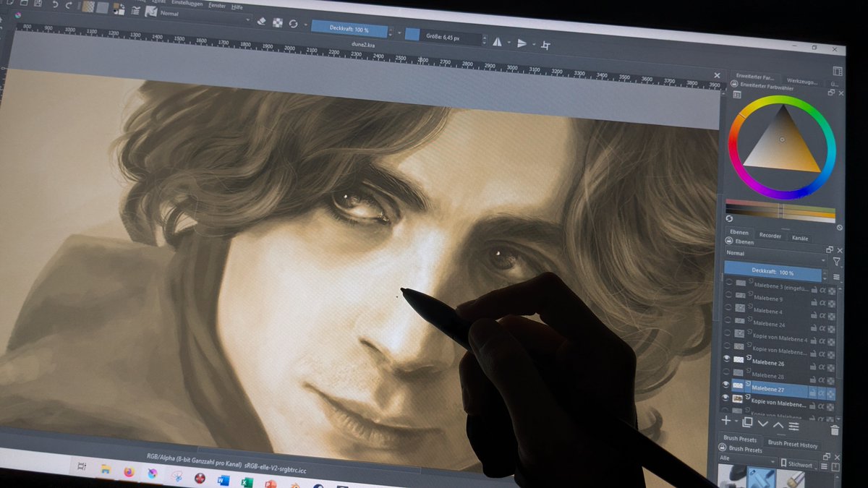This screenshot has width=868, height=488.
Task: Open the Fenster menu
Action: [217, 5]
